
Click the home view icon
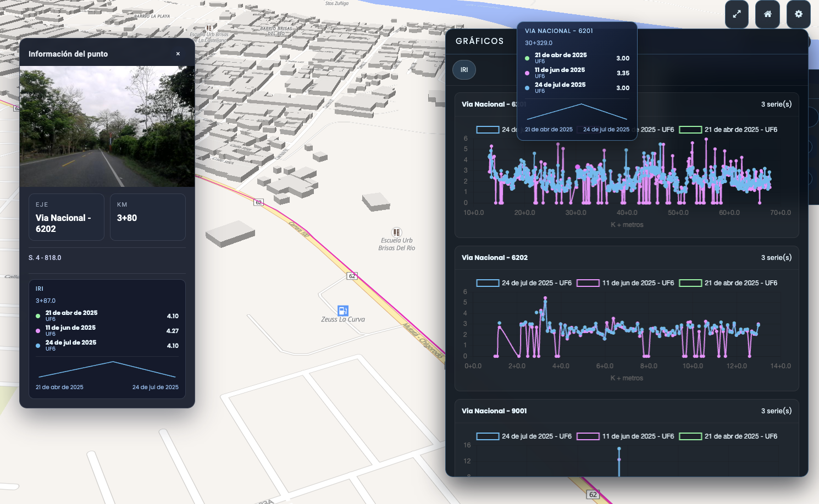[767, 14]
